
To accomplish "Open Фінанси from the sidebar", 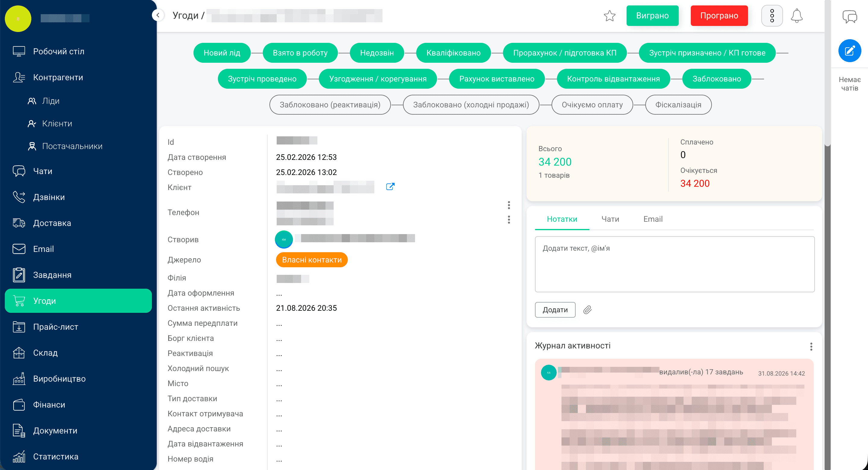I will (x=78, y=405).
